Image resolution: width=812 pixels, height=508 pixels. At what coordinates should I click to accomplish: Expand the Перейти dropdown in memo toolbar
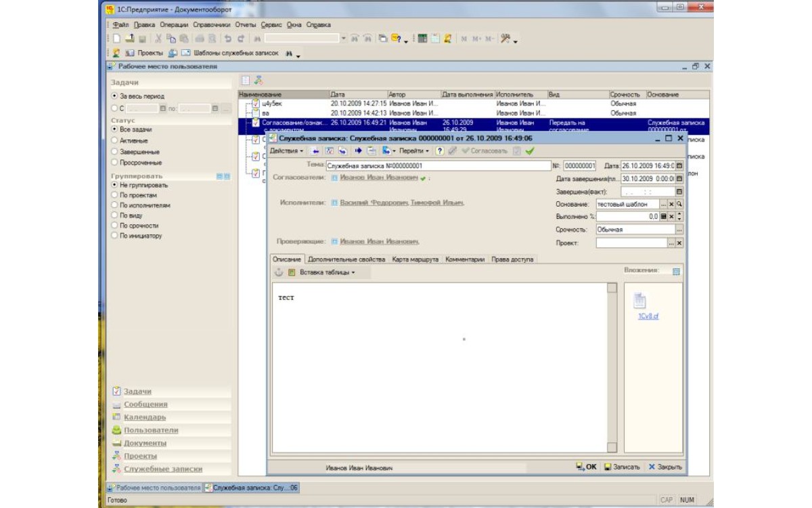tap(413, 150)
